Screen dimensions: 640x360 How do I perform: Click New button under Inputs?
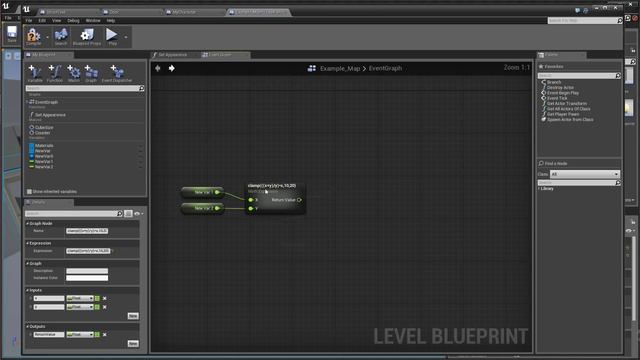[x=133, y=316]
